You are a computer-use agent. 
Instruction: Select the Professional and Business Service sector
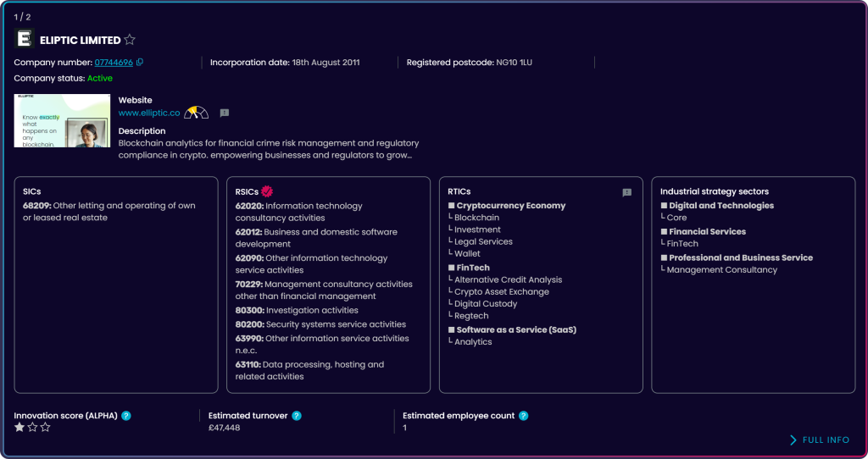pos(740,257)
